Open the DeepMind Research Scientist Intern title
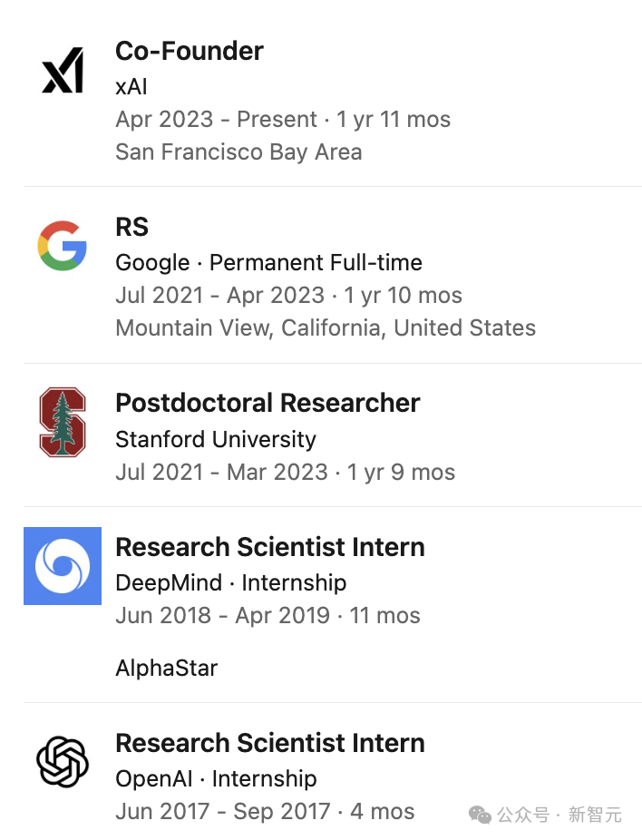Screen dimensions: 642x840 pyautogui.click(x=270, y=547)
